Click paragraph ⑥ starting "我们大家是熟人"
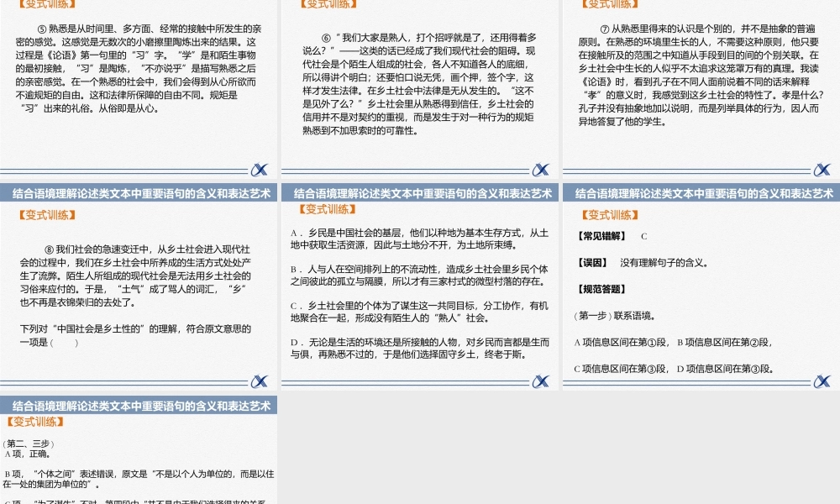Screen dimensions: 840x504 coord(419,84)
